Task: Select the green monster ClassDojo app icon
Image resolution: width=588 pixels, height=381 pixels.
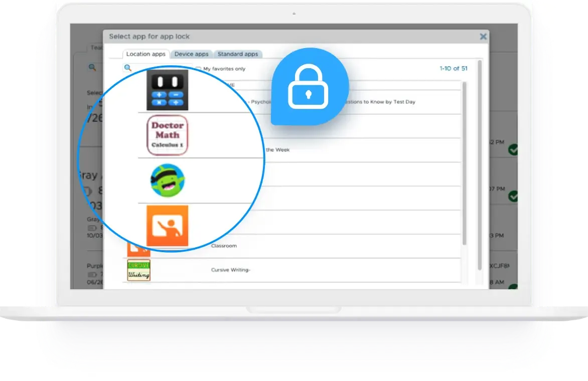Action: click(x=167, y=180)
